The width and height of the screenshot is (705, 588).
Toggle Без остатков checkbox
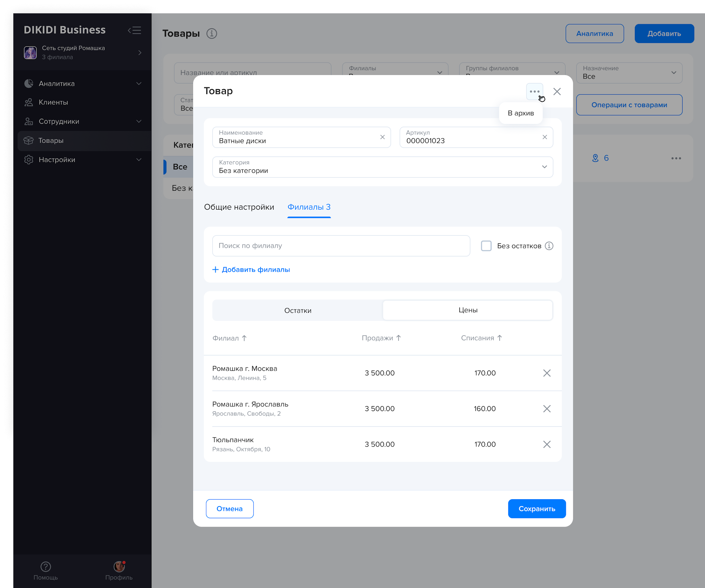(486, 246)
